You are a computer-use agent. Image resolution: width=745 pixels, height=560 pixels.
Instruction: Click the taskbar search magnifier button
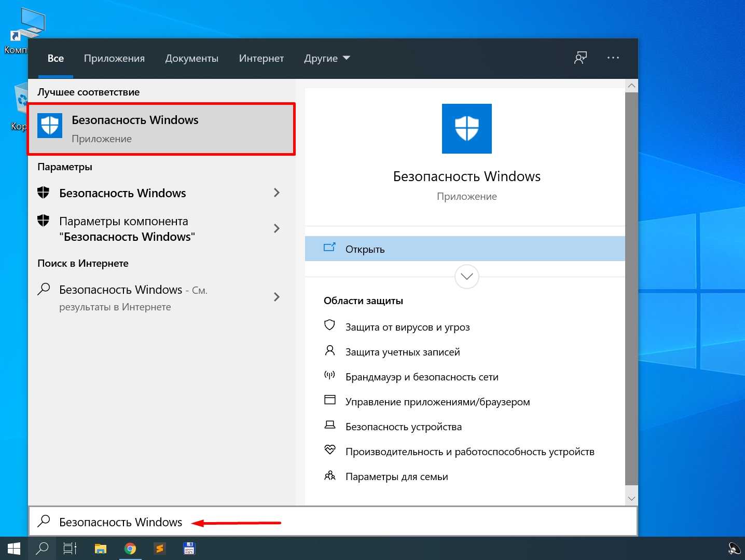pyautogui.click(x=42, y=549)
